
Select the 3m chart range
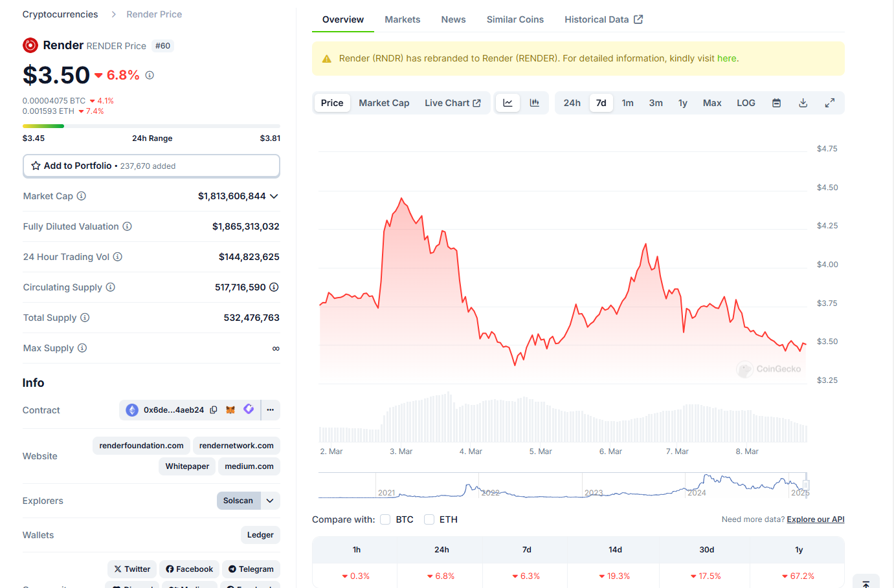(656, 103)
